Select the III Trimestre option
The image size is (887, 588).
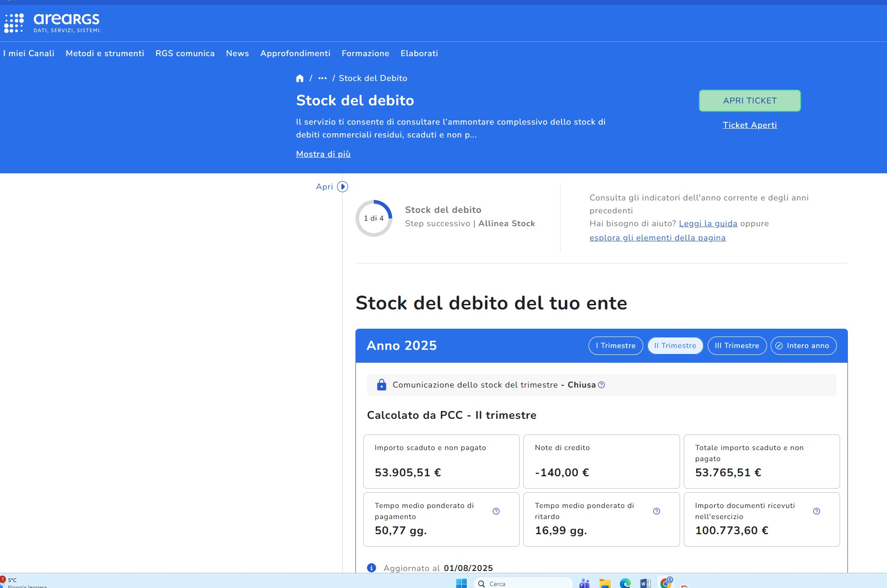(x=737, y=346)
